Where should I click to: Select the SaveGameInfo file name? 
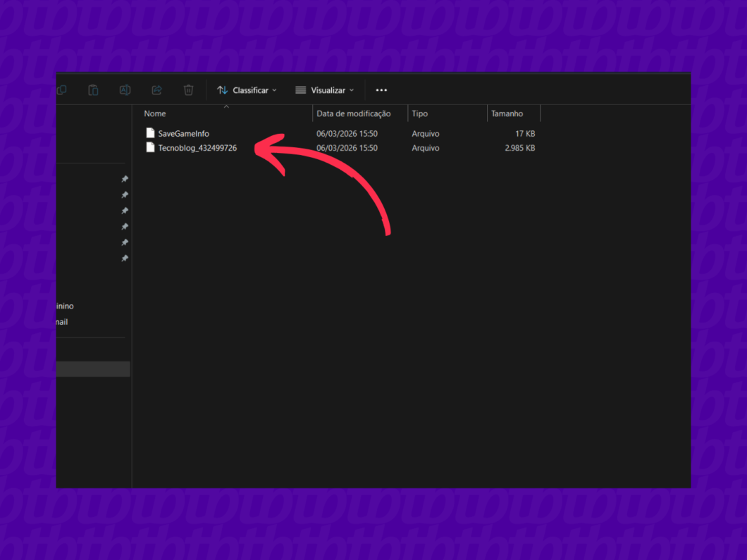[x=183, y=133]
